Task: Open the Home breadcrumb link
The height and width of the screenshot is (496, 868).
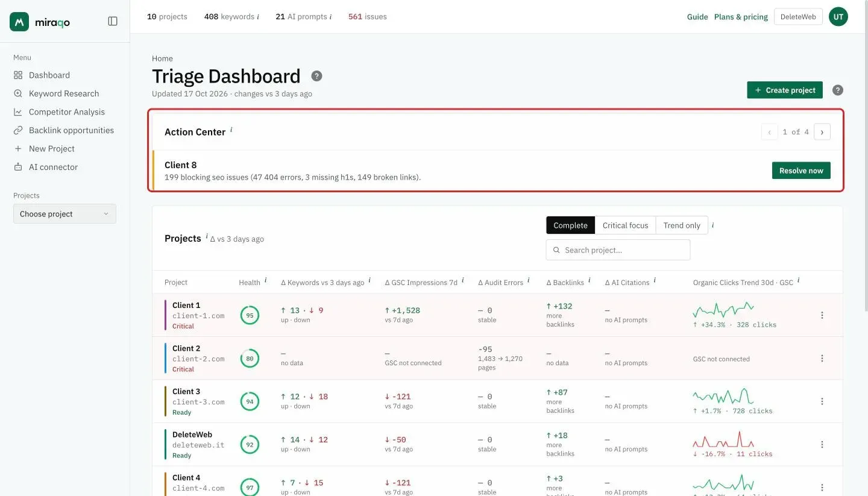Action: pos(162,58)
